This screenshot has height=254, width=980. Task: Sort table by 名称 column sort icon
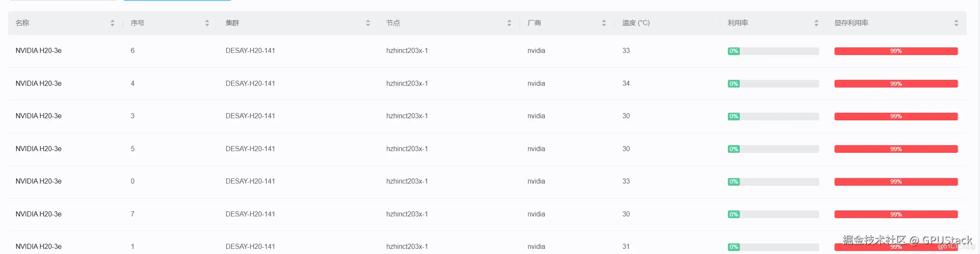click(112, 23)
